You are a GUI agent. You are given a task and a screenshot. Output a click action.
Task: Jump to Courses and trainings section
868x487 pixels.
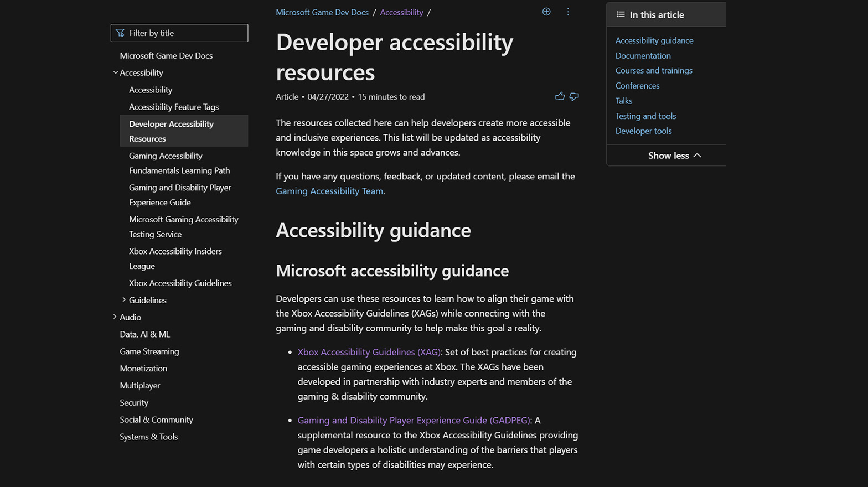tap(654, 70)
